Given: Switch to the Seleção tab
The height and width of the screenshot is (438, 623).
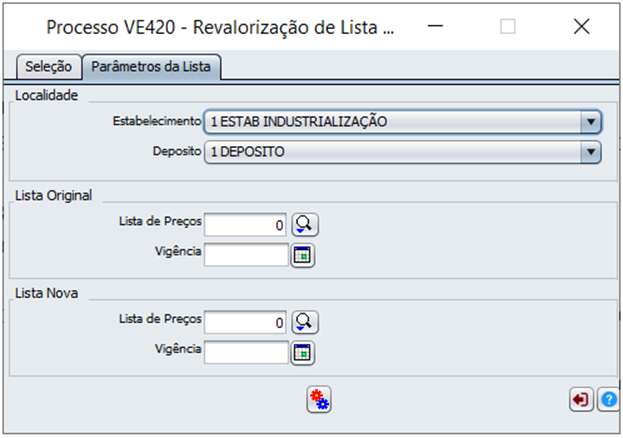Looking at the screenshot, I should point(49,66).
